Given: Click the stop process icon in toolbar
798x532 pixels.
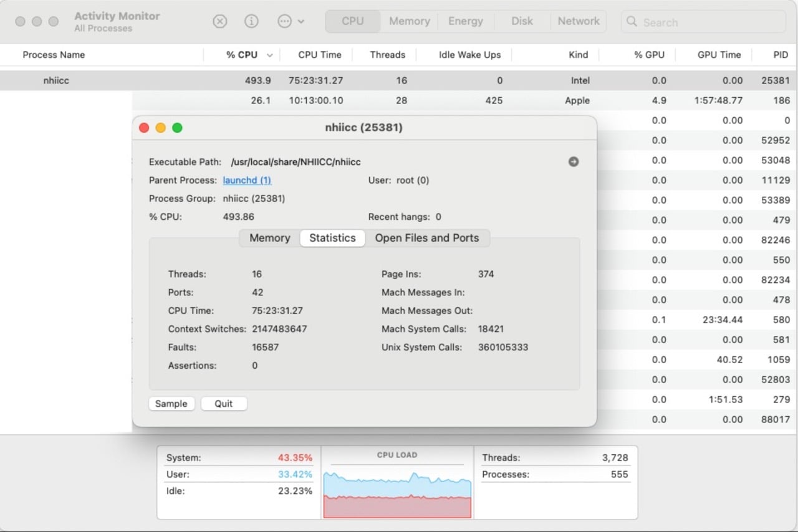Looking at the screenshot, I should pyautogui.click(x=220, y=21).
